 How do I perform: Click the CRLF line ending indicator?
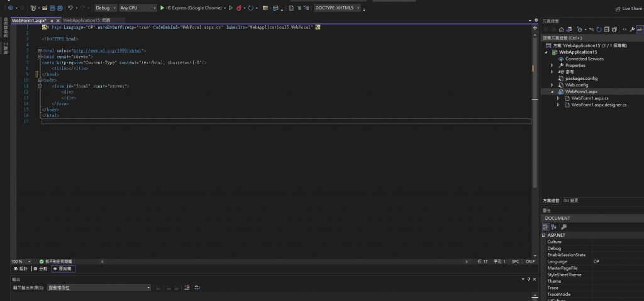pos(530,261)
